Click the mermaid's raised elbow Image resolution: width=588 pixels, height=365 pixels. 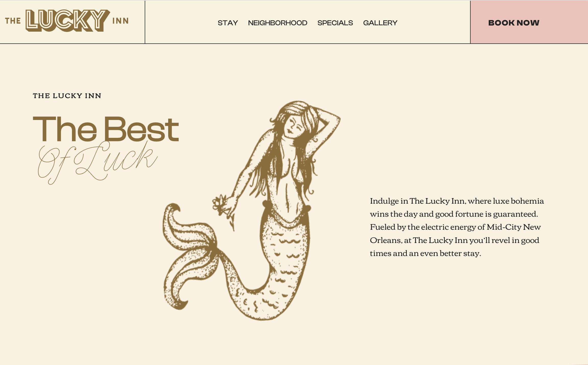(x=336, y=119)
